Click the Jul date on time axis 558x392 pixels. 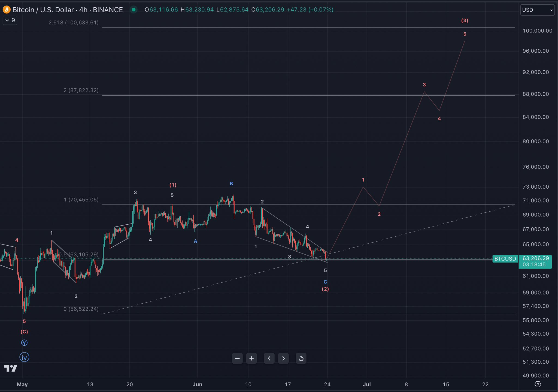(367, 384)
